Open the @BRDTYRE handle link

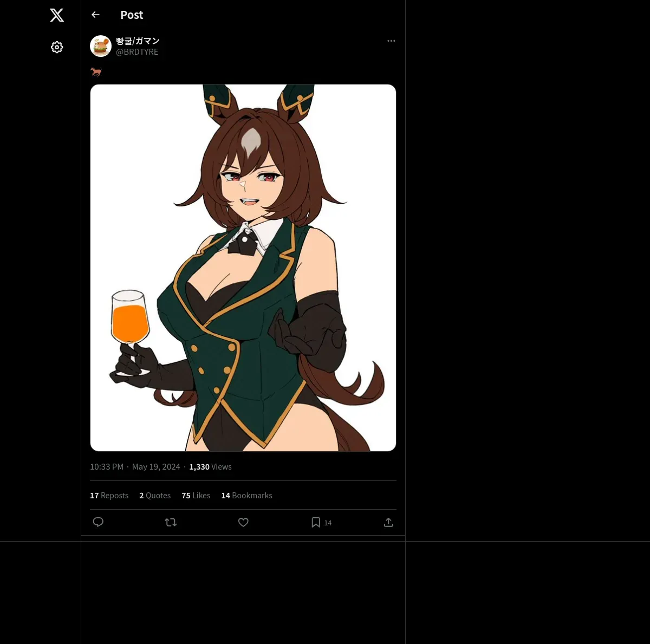[x=137, y=52]
